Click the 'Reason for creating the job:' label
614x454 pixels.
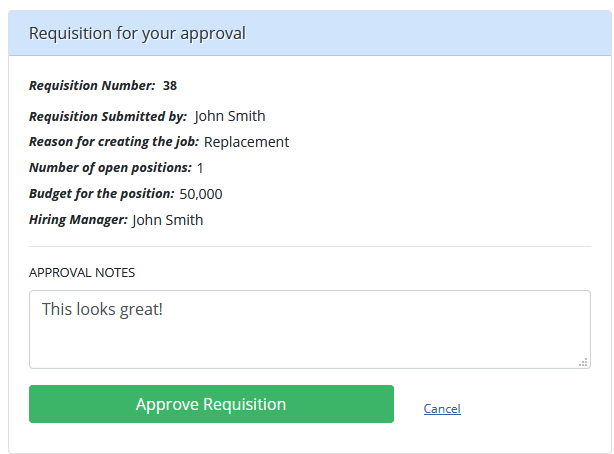114,142
